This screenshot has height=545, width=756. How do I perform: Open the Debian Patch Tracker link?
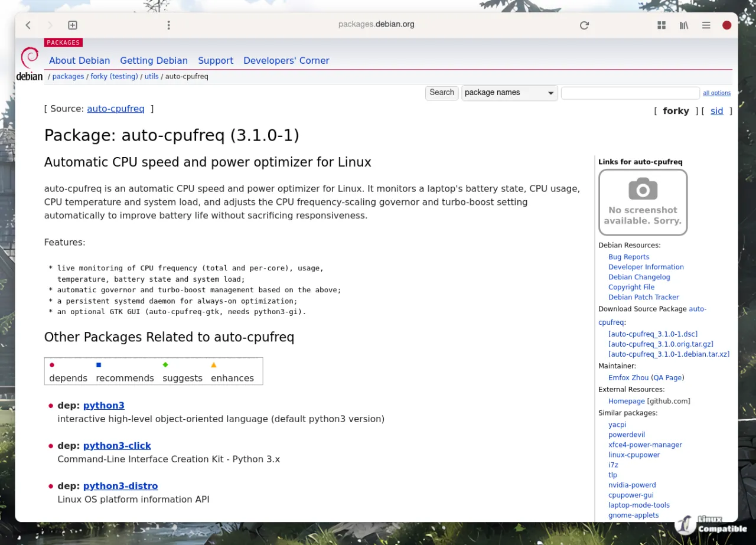coord(643,297)
